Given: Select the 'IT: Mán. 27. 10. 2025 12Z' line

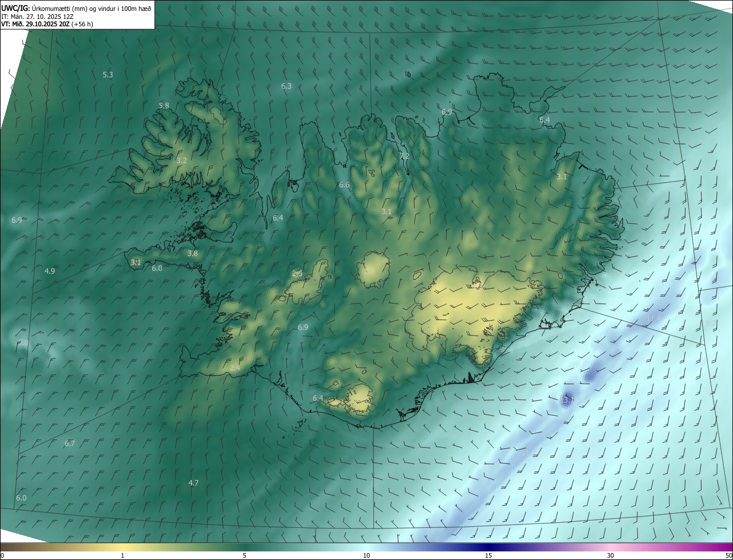Looking at the screenshot, I should tap(38, 16).
